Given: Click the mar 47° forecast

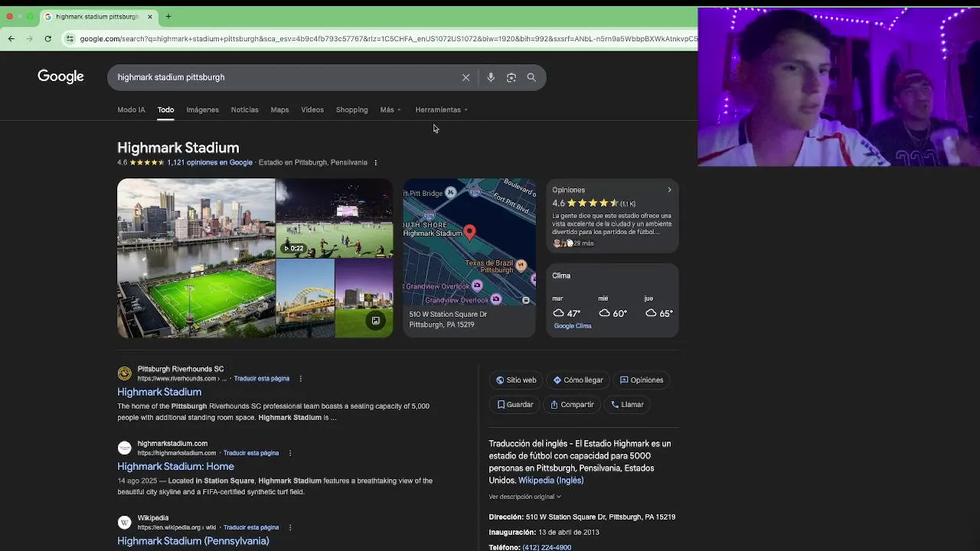Looking at the screenshot, I should pos(567,308).
